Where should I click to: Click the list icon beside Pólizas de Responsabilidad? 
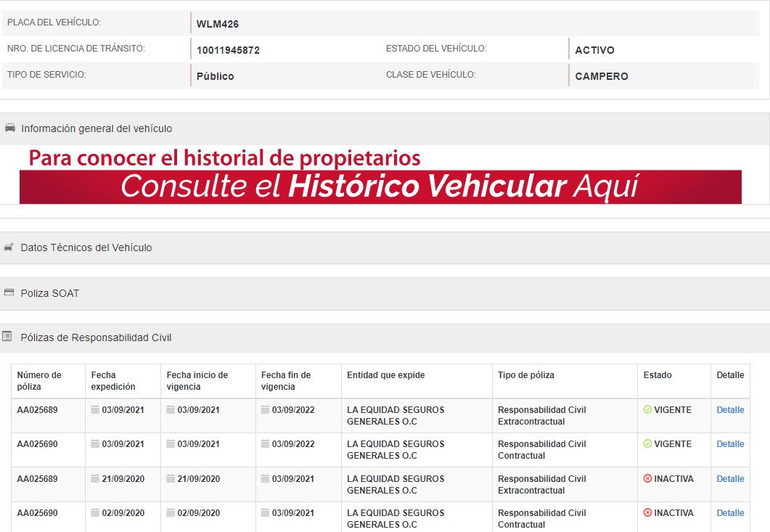click(x=7, y=337)
